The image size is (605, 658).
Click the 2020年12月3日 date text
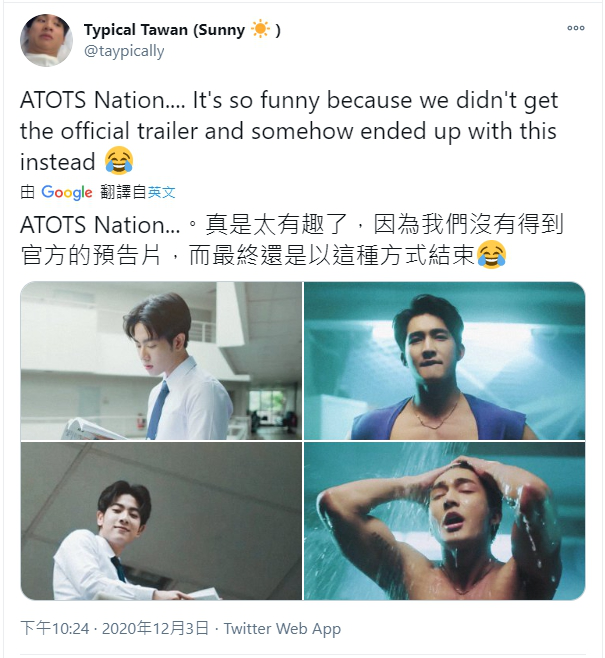tap(155, 628)
